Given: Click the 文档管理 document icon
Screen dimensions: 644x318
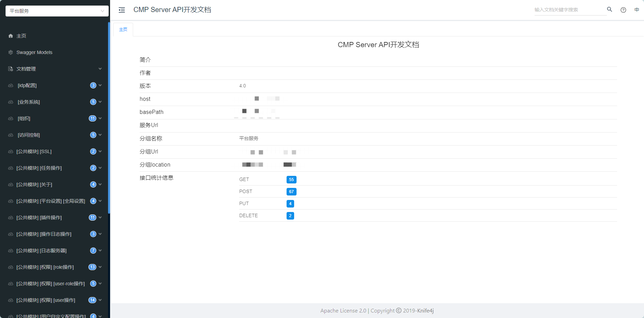Looking at the screenshot, I should [11, 69].
